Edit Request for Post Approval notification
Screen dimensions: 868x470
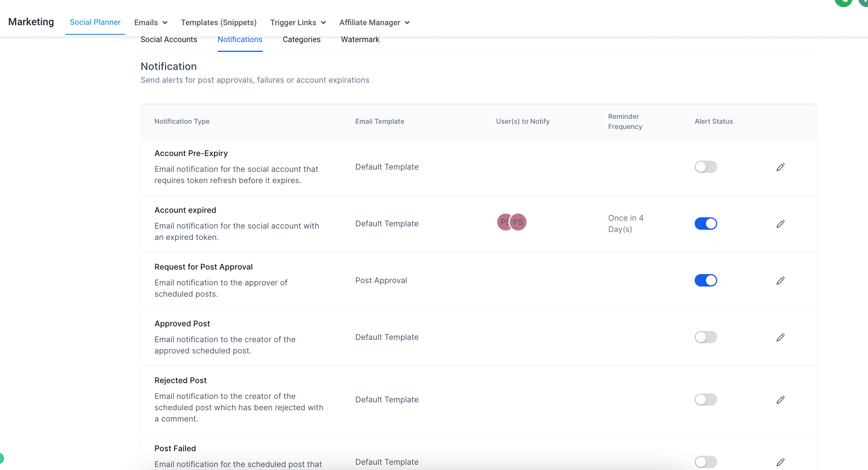click(x=780, y=280)
